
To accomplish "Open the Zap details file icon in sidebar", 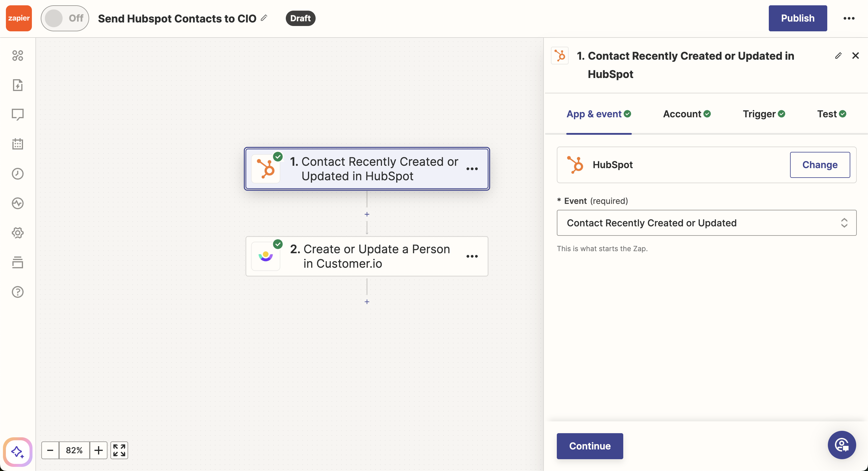I will click(x=17, y=85).
